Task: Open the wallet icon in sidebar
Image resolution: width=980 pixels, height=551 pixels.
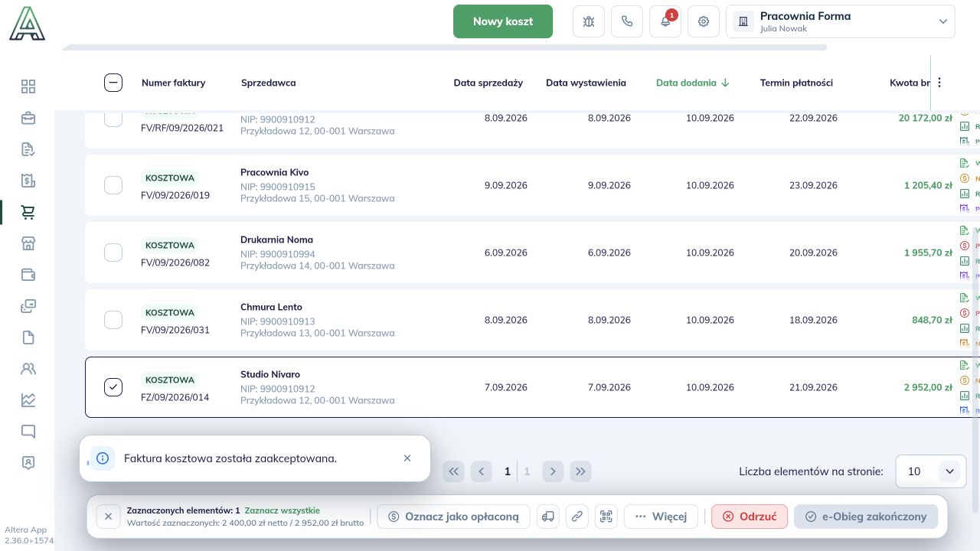Action: coord(28,275)
